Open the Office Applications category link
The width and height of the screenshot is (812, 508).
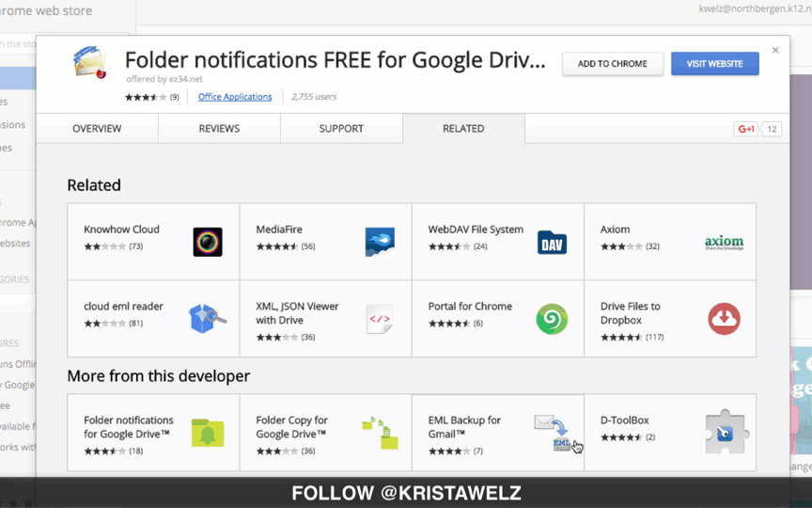click(235, 96)
